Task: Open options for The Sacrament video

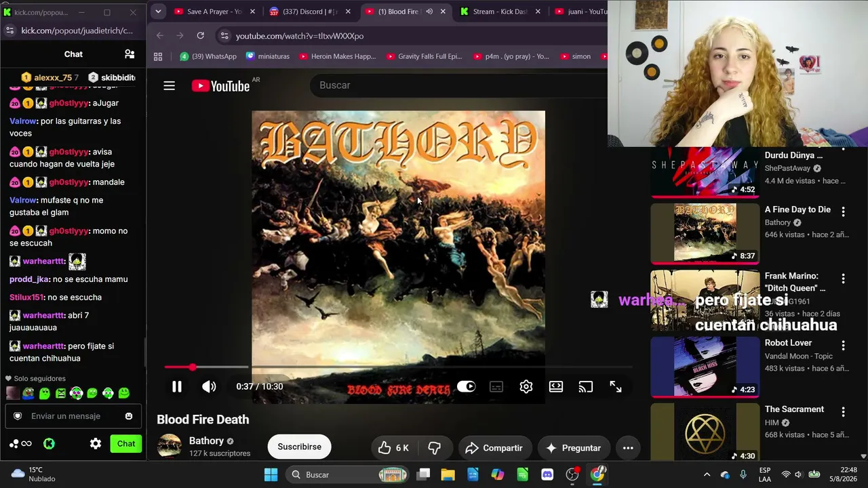Action: (x=843, y=412)
